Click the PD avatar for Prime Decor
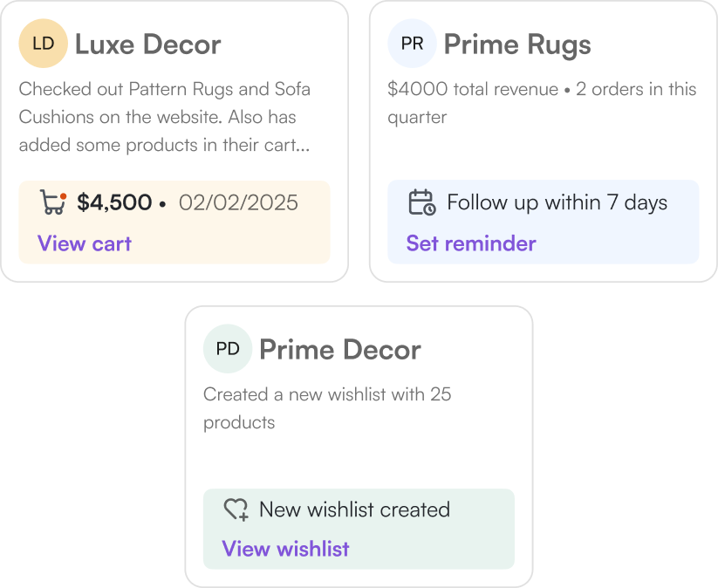The image size is (718, 588). [x=228, y=349]
